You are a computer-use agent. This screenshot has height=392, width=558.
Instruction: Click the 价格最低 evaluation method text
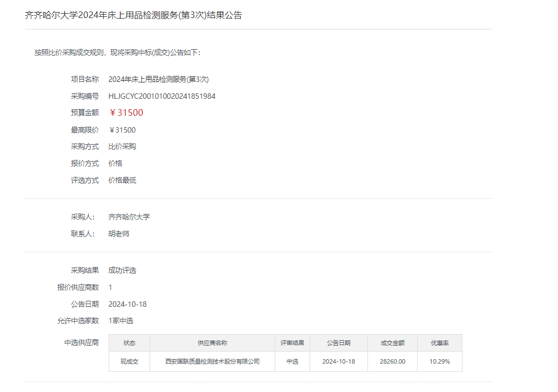tap(122, 180)
